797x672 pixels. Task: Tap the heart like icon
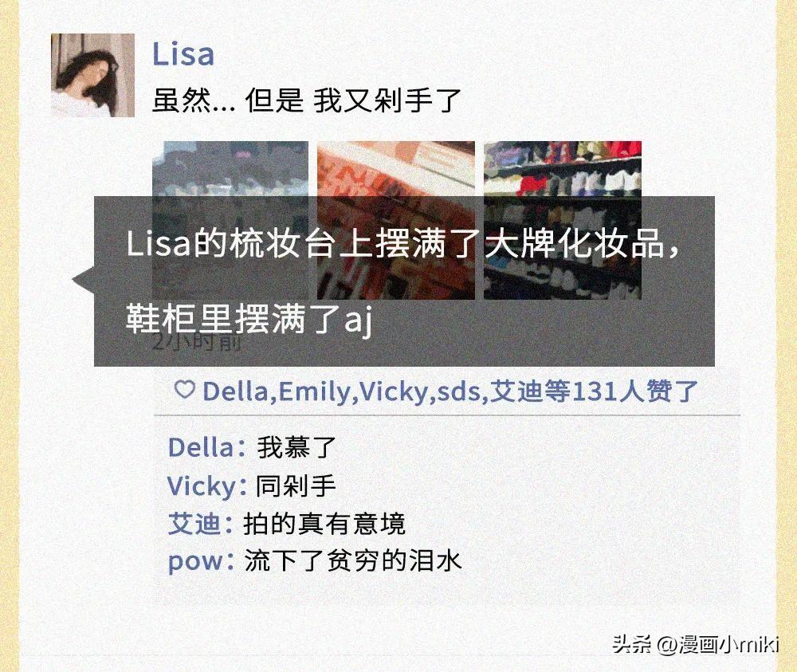tap(185, 390)
